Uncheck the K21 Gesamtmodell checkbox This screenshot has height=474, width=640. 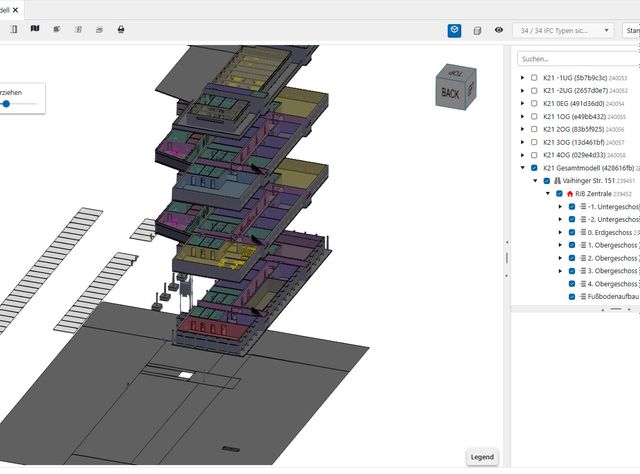tap(534, 168)
